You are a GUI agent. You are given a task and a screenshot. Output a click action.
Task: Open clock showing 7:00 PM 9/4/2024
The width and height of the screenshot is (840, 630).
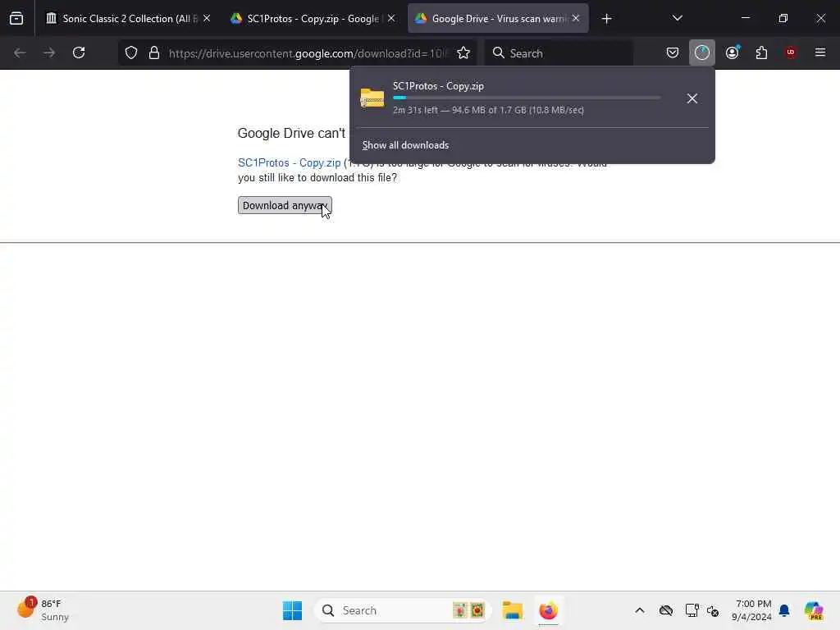pos(752,610)
